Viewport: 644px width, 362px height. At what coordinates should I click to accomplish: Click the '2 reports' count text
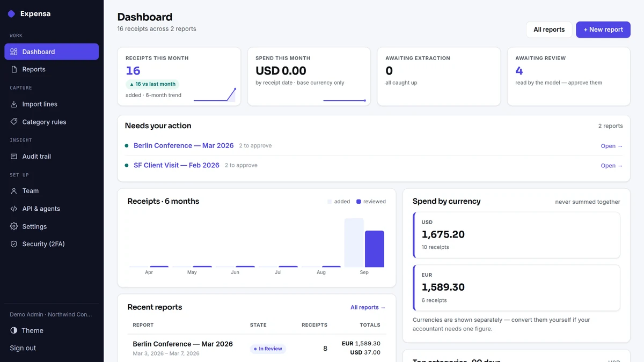(611, 126)
